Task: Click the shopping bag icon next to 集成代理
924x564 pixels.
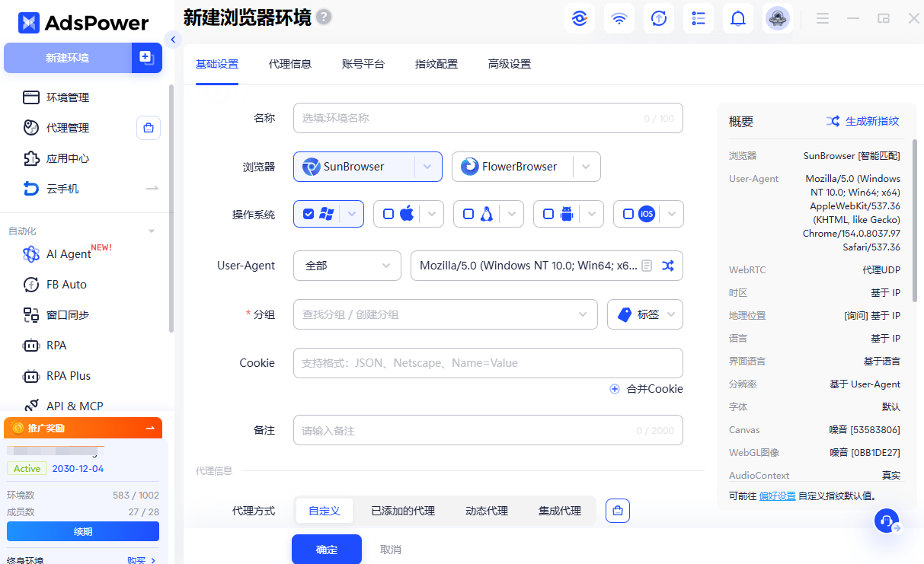Action: coord(618,511)
